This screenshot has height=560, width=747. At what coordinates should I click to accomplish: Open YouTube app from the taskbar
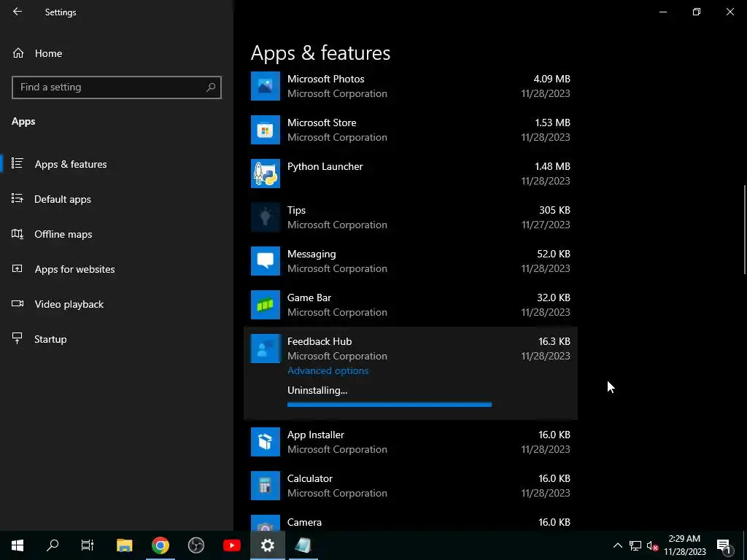pos(231,545)
